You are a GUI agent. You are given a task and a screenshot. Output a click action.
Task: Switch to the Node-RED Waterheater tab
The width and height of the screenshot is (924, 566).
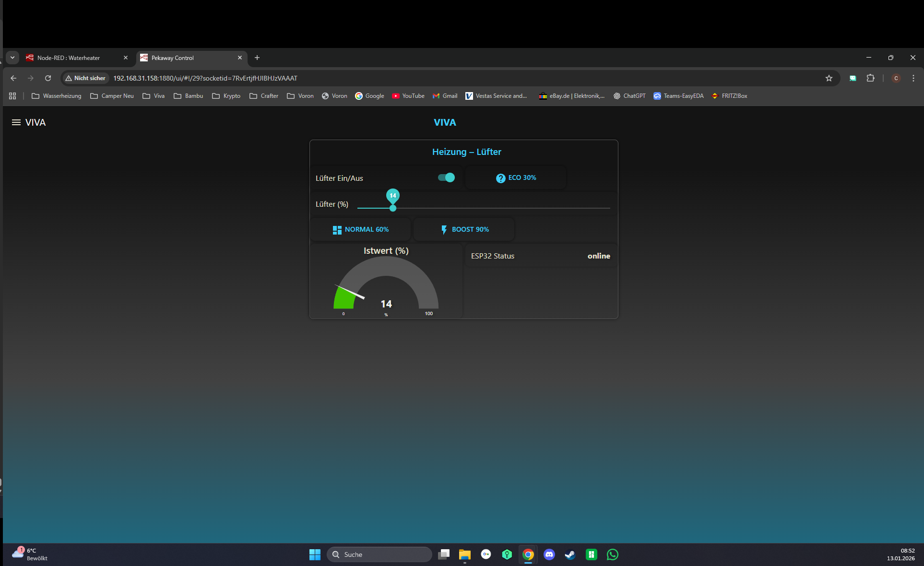pos(69,58)
